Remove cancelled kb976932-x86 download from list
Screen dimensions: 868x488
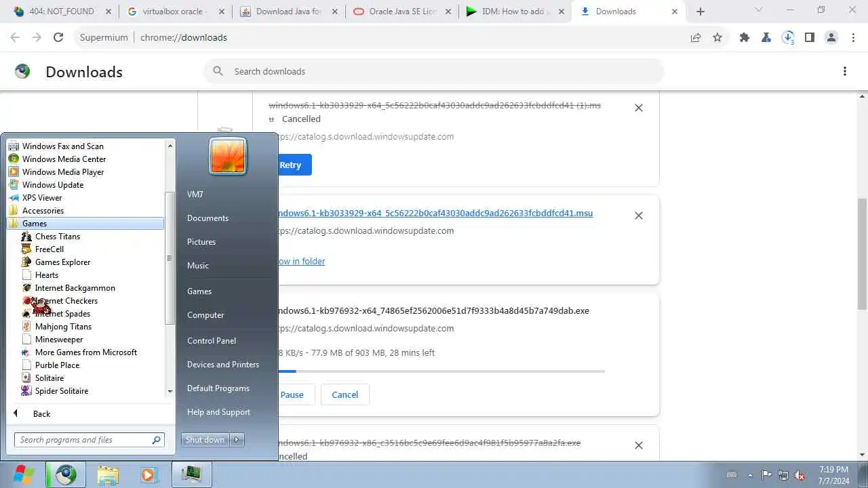coord(638,445)
